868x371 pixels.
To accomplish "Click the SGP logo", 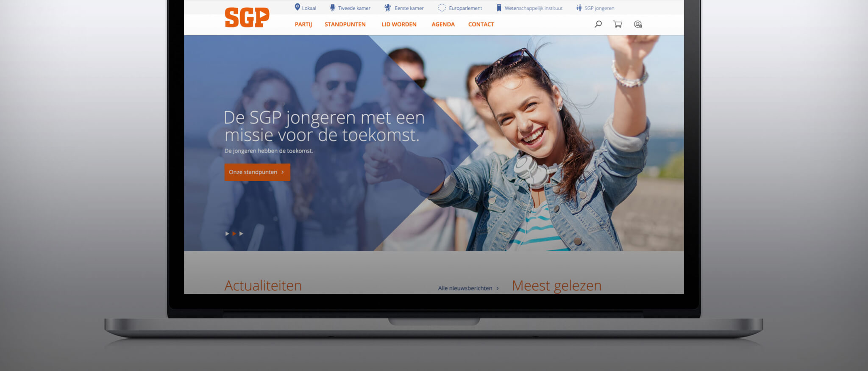I will tap(247, 17).
